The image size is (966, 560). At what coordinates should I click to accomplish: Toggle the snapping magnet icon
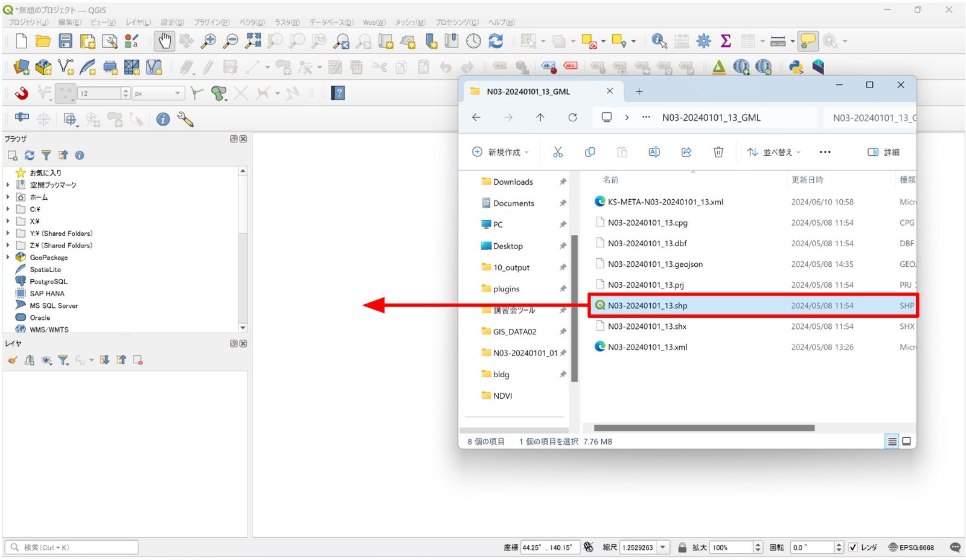(x=22, y=93)
